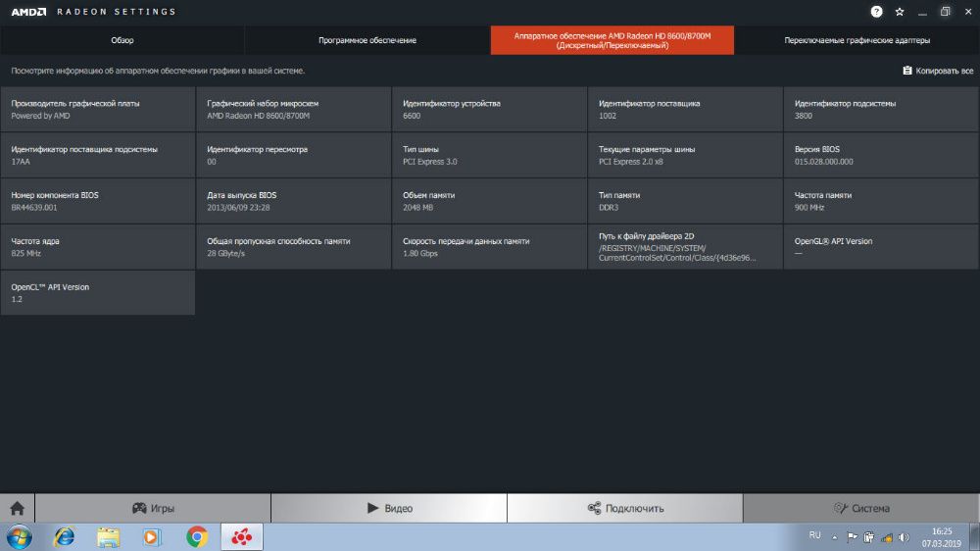Open the Action Center flag icon
Image resolution: width=980 pixels, height=551 pixels.
click(852, 536)
